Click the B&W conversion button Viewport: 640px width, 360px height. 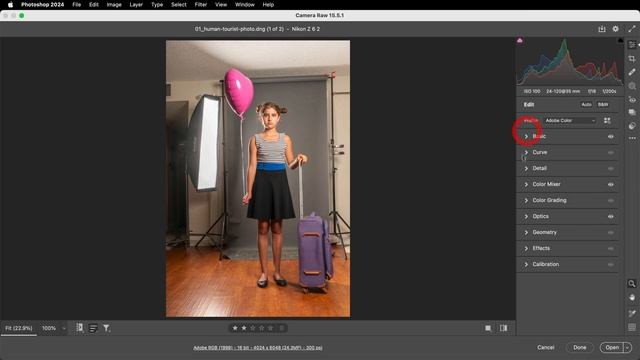pyautogui.click(x=603, y=104)
